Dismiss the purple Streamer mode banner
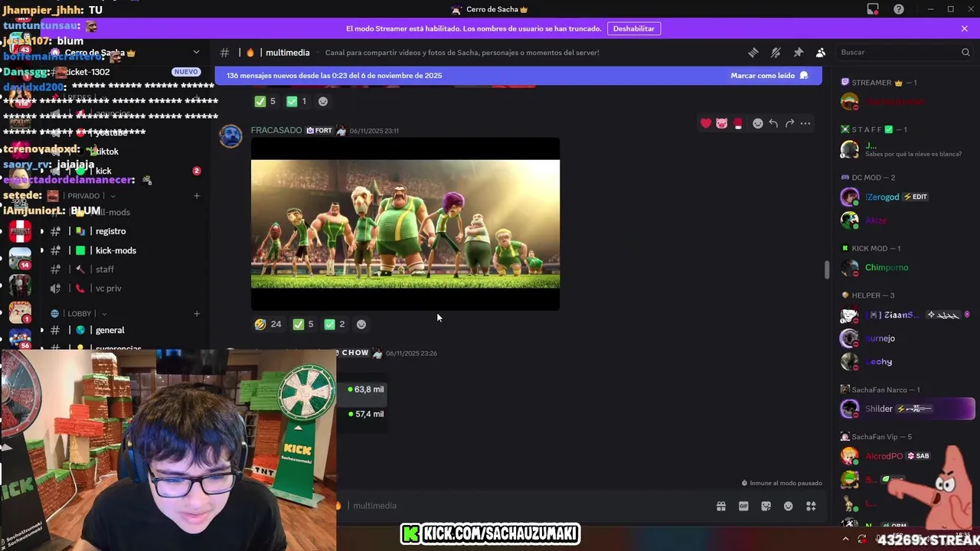980x551 pixels. [x=964, y=28]
